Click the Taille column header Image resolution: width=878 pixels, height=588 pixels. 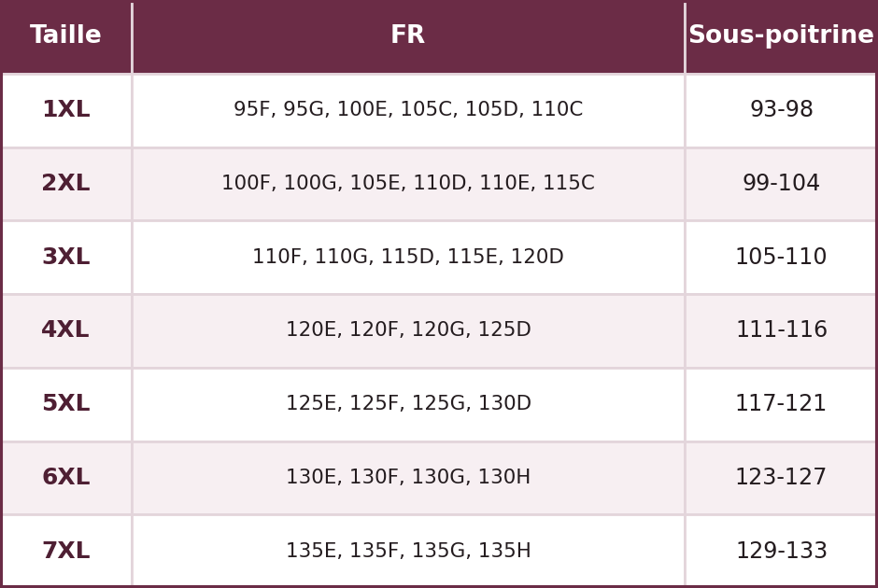pyautogui.click(x=66, y=35)
